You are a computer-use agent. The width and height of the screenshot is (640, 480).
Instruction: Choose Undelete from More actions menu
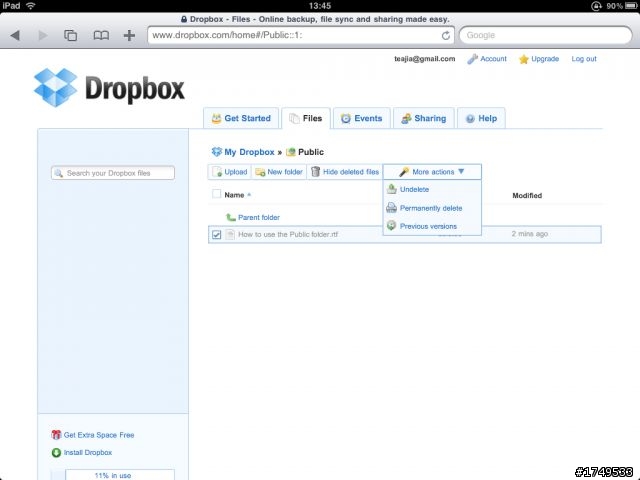(x=414, y=189)
